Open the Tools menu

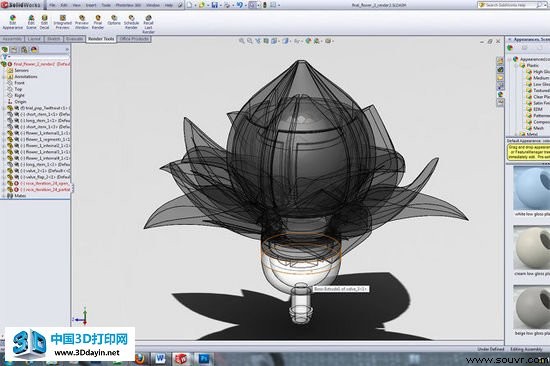106,5
